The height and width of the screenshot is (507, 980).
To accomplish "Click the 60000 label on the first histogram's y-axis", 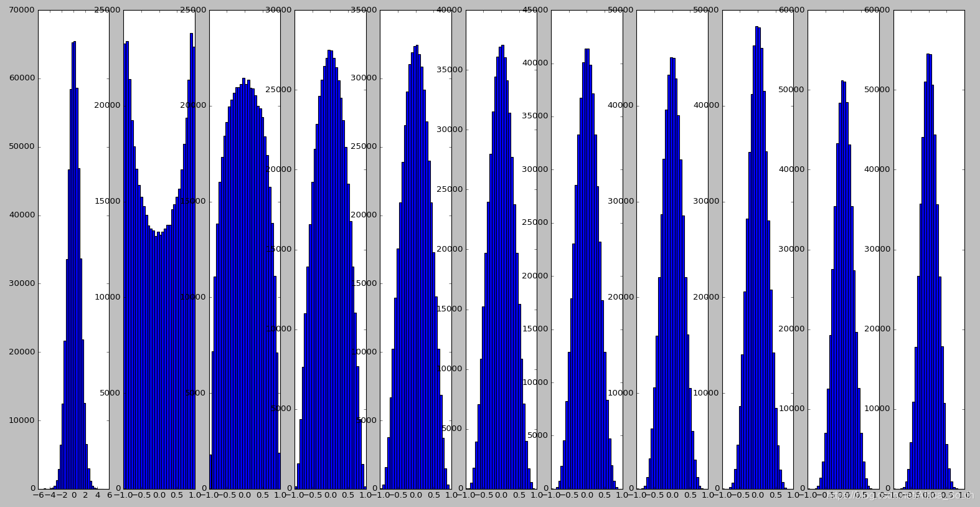I will [x=22, y=78].
